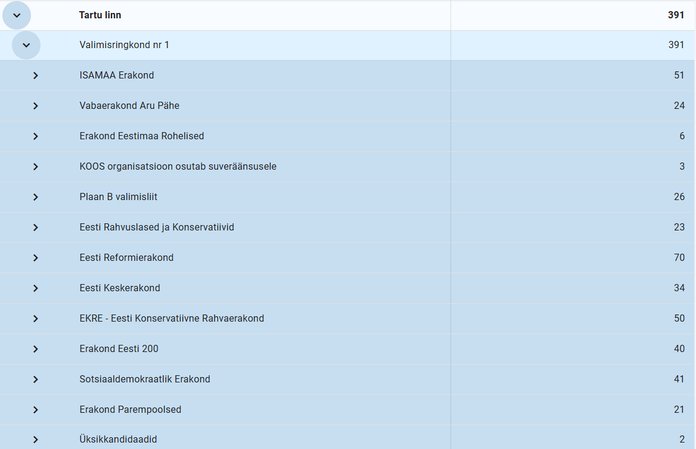
Task: Collapse Valimisringkond nr 1 group
Action: (x=26, y=45)
